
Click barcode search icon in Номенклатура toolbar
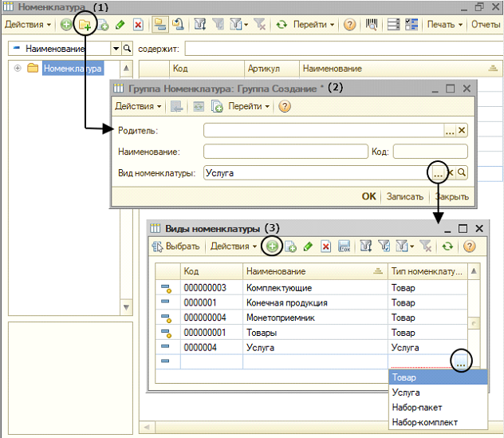pyautogui.click(x=372, y=25)
